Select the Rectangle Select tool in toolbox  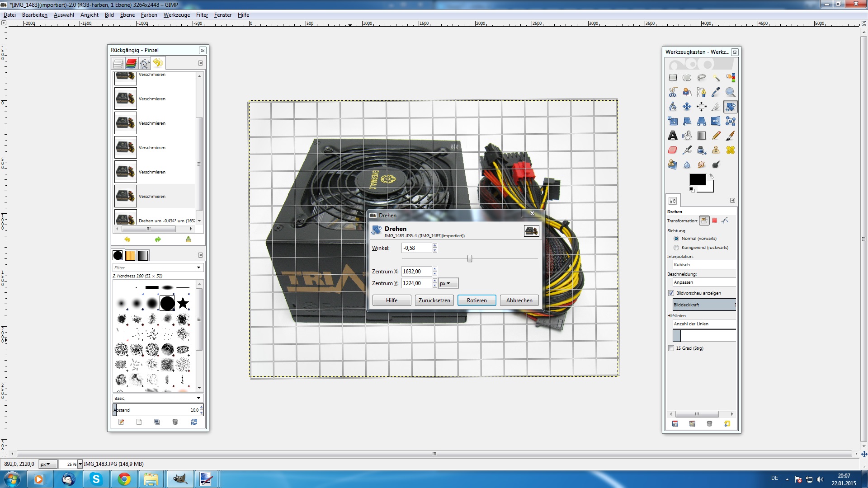[673, 78]
